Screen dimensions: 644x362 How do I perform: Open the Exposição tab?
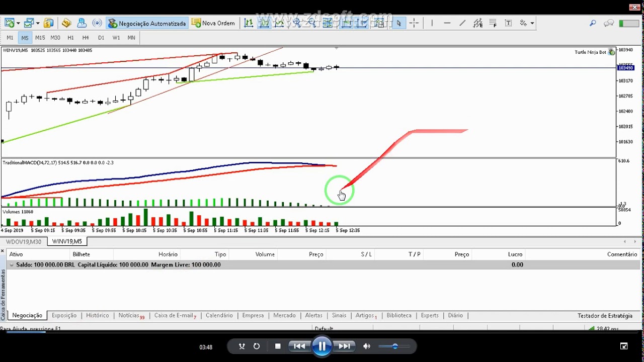(64, 315)
